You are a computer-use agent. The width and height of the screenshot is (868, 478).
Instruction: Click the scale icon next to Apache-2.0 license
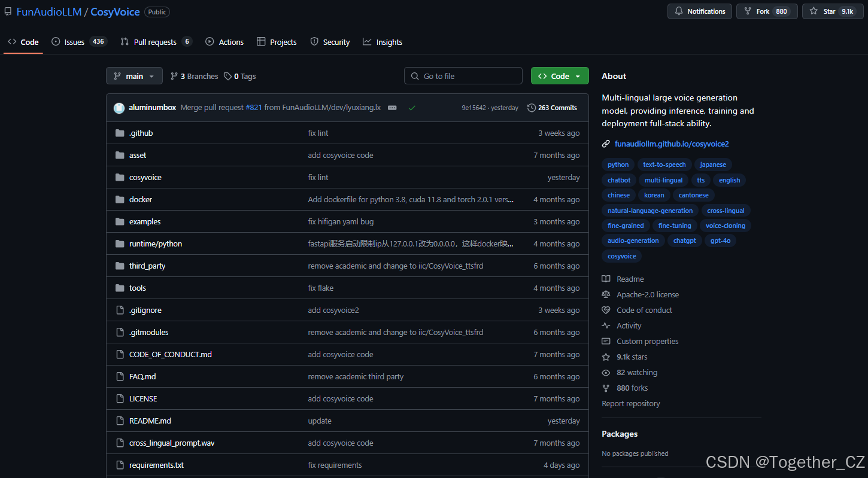[606, 294]
